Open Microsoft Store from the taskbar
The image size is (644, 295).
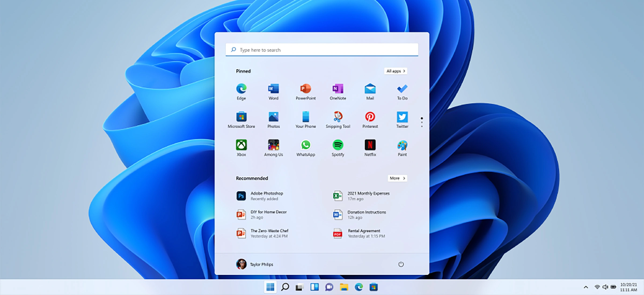(374, 287)
